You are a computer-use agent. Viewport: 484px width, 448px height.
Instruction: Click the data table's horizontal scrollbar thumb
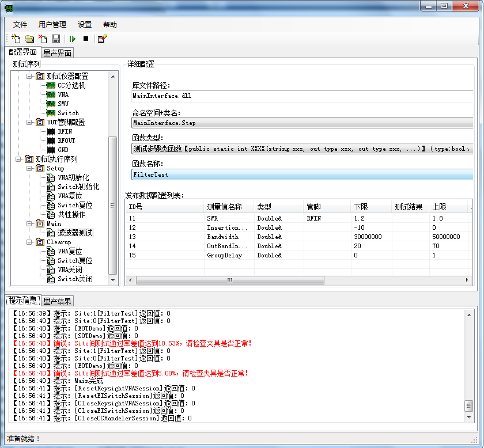(229, 280)
